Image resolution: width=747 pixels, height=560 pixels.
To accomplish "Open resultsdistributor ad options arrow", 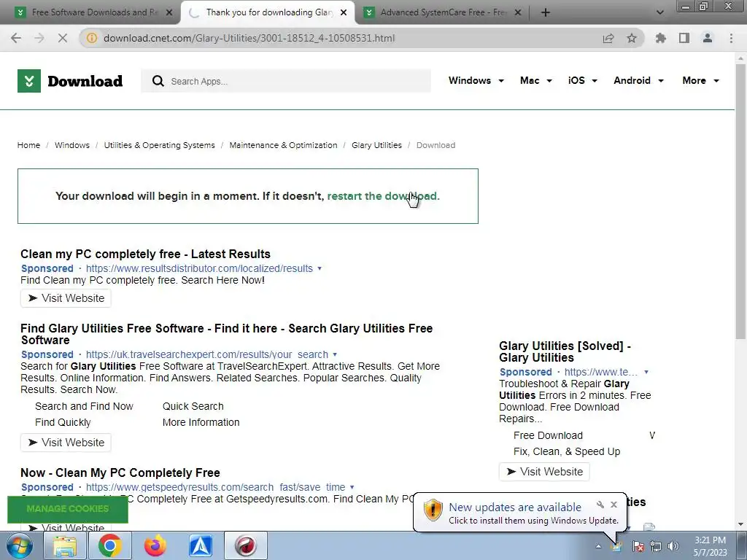I will [320, 268].
